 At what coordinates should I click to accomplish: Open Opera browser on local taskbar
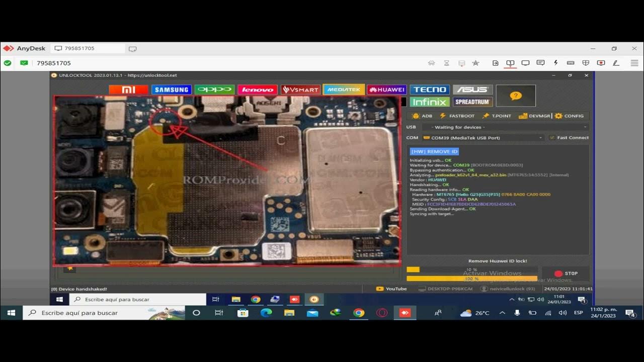[382, 313]
